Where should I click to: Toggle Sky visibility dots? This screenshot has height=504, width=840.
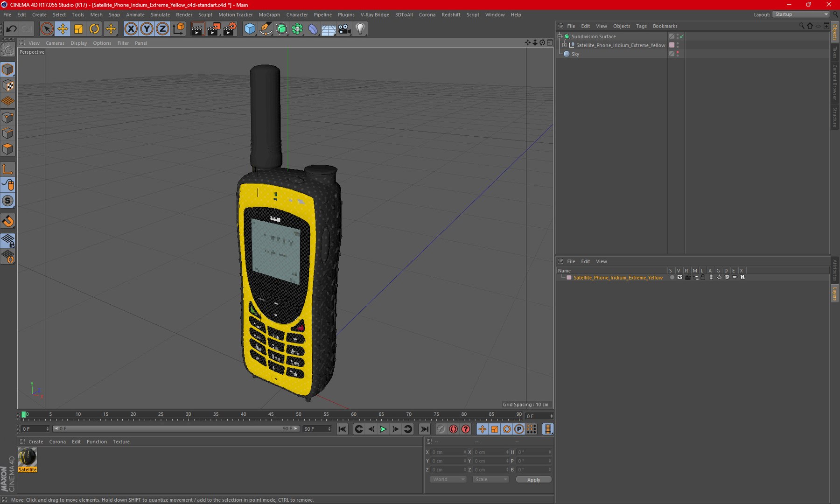click(678, 54)
